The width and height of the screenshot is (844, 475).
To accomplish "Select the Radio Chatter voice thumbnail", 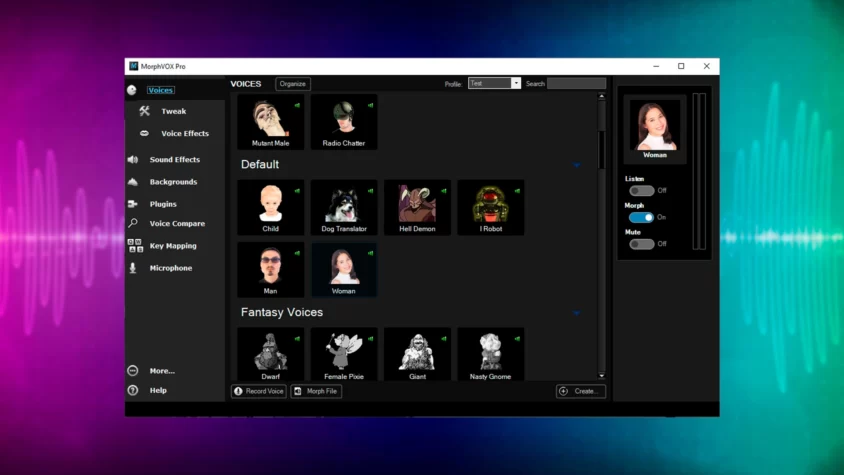I will [x=344, y=122].
